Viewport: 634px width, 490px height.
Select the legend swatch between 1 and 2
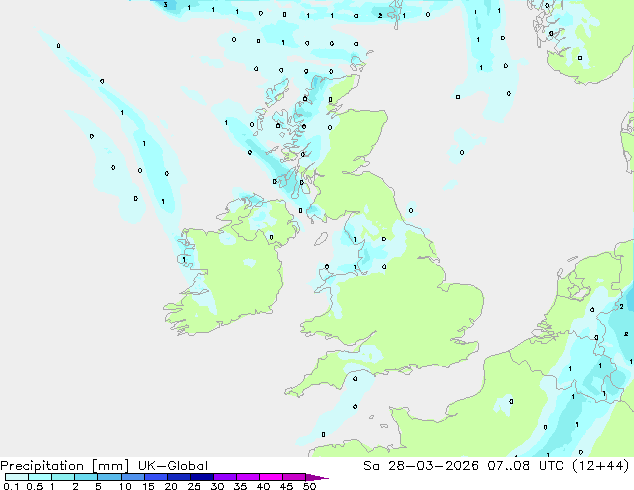(x=63, y=477)
